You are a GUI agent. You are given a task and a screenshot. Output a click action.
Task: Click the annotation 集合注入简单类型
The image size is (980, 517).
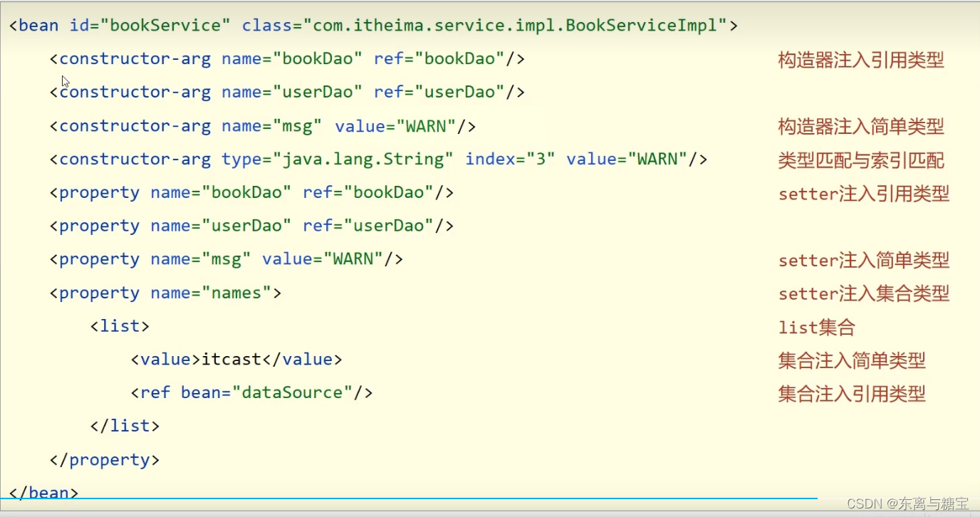(x=852, y=360)
